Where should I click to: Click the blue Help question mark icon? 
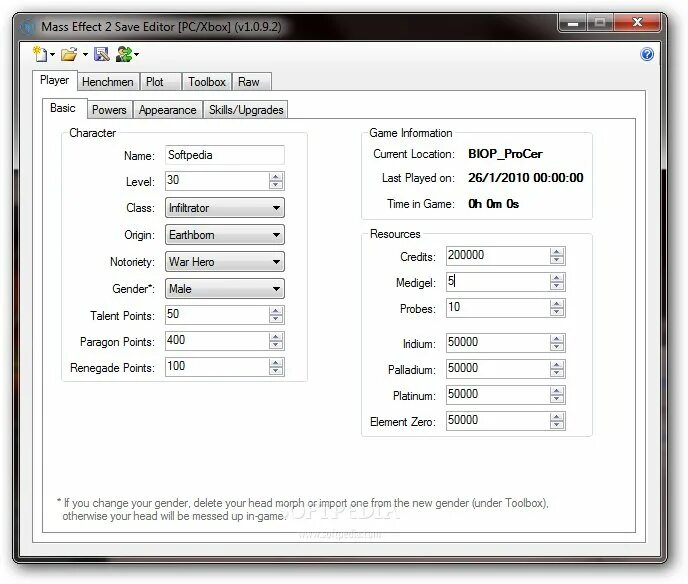click(647, 54)
